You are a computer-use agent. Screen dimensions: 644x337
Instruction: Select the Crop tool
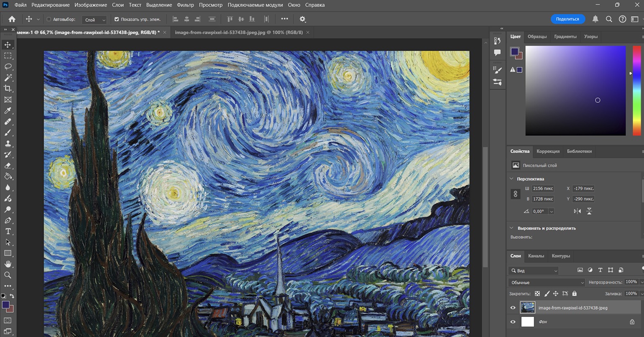(x=8, y=89)
